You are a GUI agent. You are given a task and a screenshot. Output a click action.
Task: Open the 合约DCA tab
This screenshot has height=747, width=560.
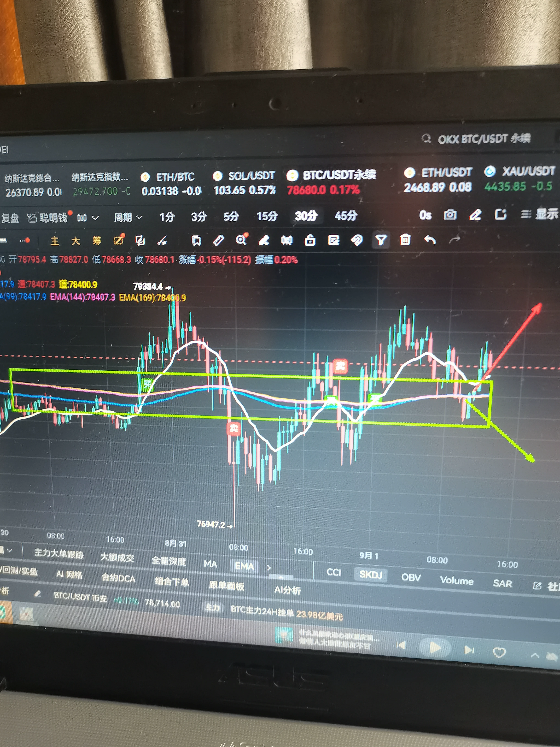pyautogui.click(x=118, y=578)
